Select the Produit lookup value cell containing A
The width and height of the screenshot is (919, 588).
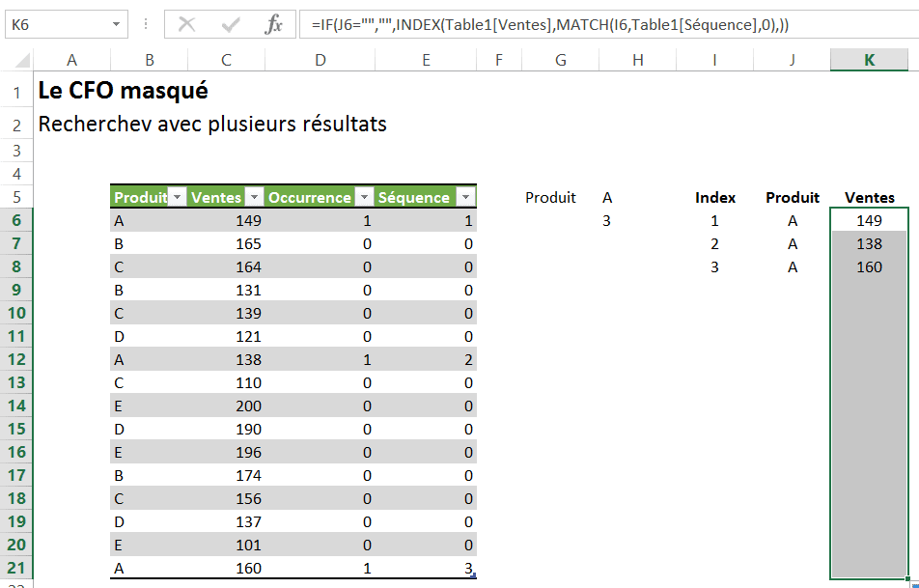[607, 198]
